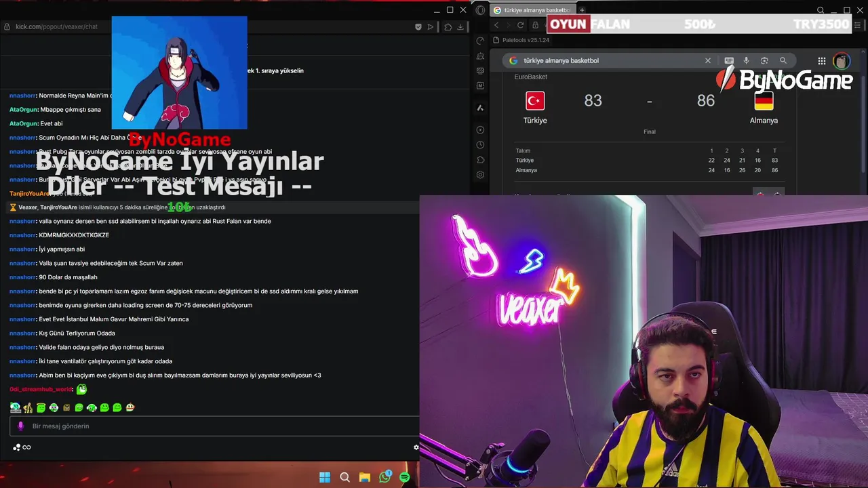Image resolution: width=868 pixels, height=488 pixels.
Task: Click message '90 Dolar da maşallah'
Action: pyautogui.click(x=68, y=277)
